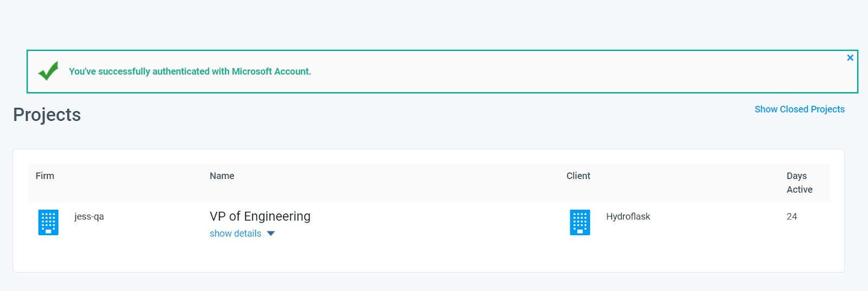Open the VP of Engineering project

pyautogui.click(x=260, y=216)
